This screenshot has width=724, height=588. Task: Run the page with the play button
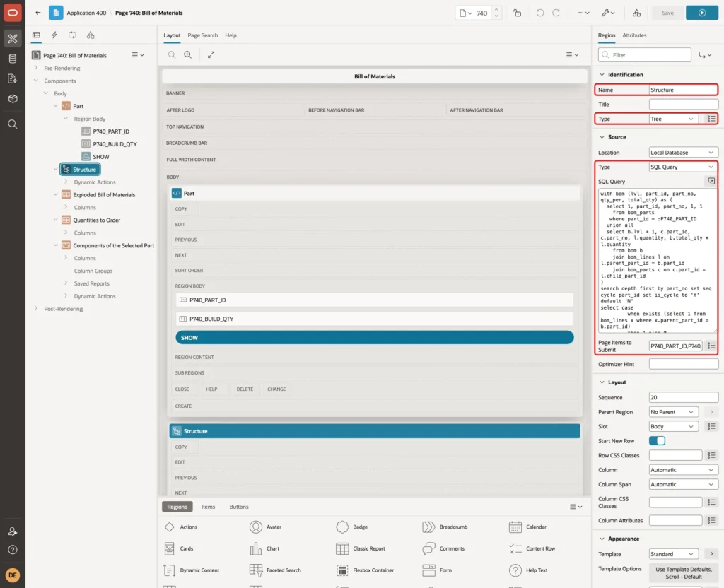click(x=702, y=13)
